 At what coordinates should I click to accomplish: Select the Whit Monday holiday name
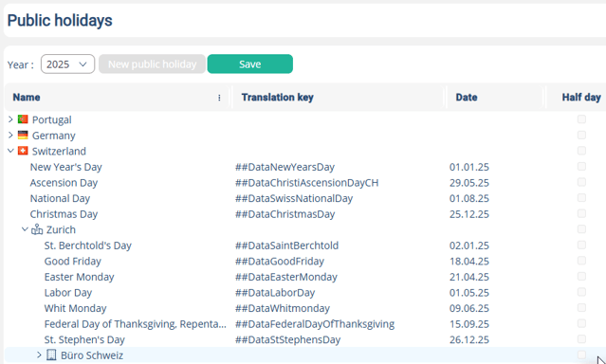click(75, 308)
